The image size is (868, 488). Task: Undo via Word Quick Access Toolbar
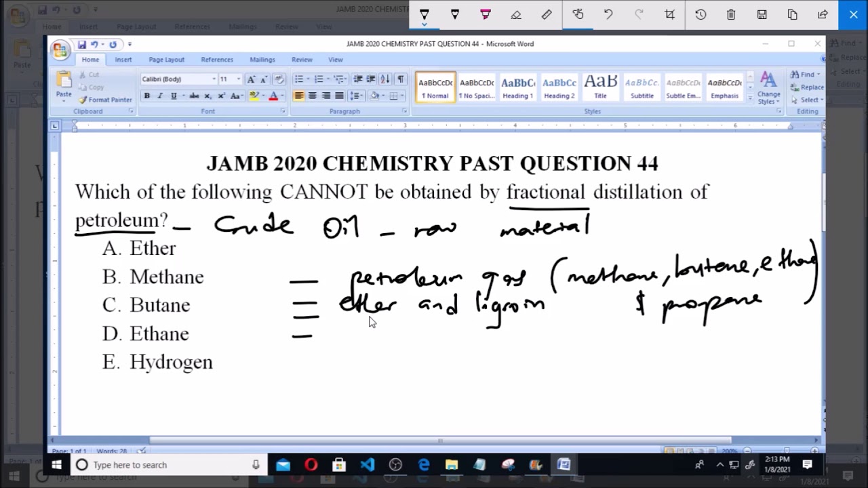pyautogui.click(x=95, y=45)
